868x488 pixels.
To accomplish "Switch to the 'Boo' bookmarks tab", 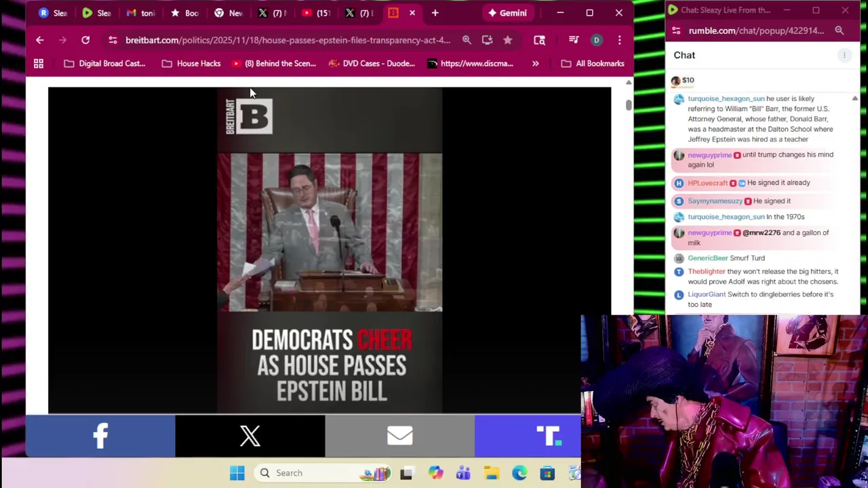I will pyautogui.click(x=184, y=13).
